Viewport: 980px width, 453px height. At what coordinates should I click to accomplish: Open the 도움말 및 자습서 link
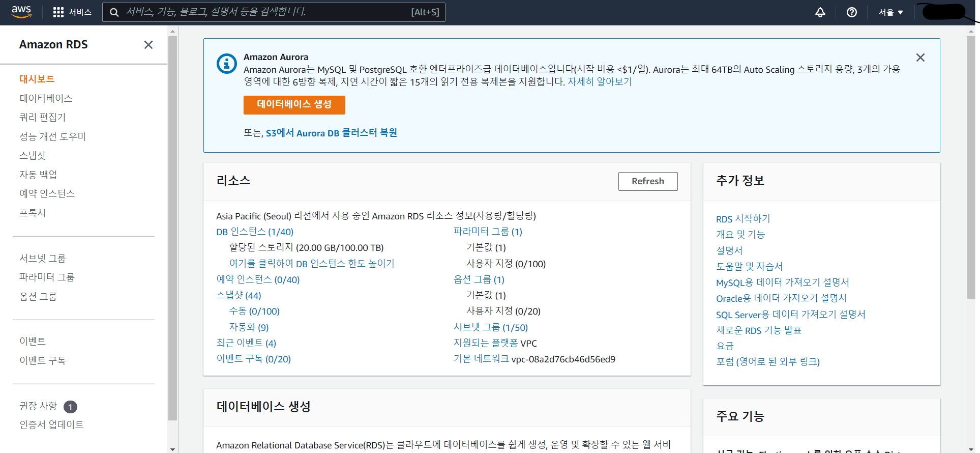click(x=750, y=266)
